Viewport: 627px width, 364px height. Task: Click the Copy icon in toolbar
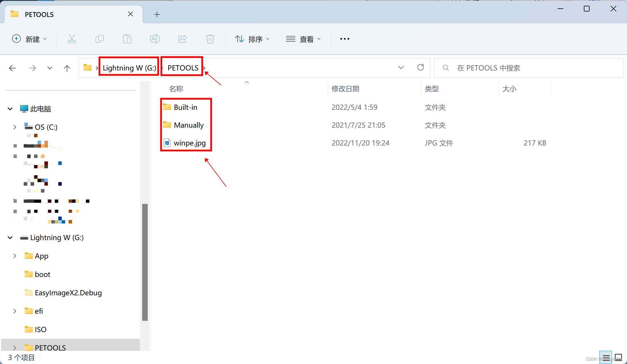99,39
